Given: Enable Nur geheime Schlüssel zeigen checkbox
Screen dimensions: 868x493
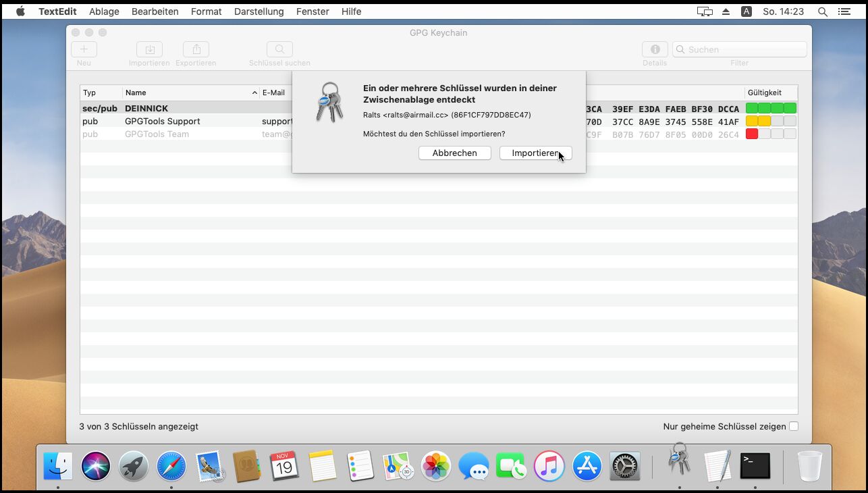Looking at the screenshot, I should pos(794,426).
